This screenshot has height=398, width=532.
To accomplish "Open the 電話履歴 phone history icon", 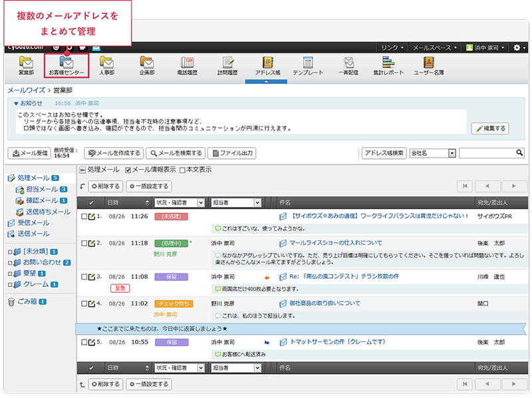I will coord(188,65).
